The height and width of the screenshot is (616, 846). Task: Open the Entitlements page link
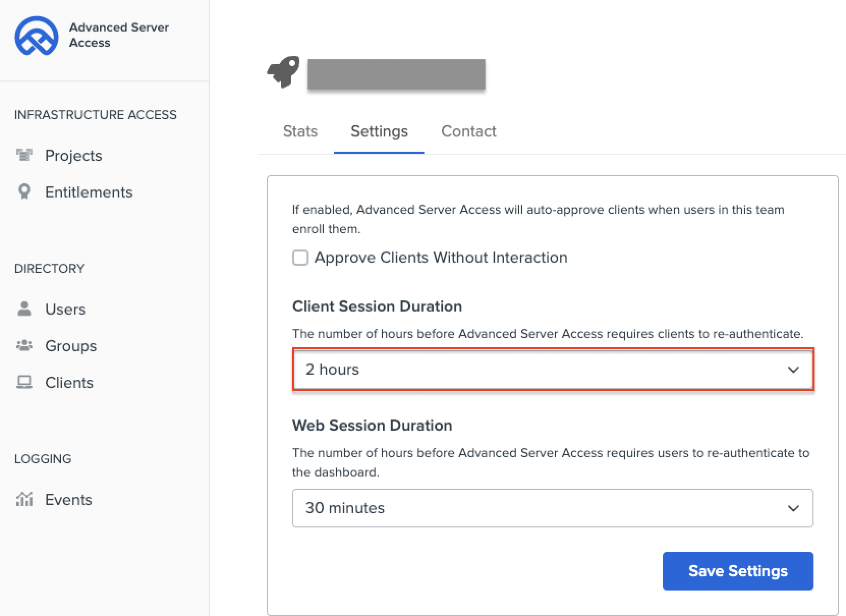(89, 192)
